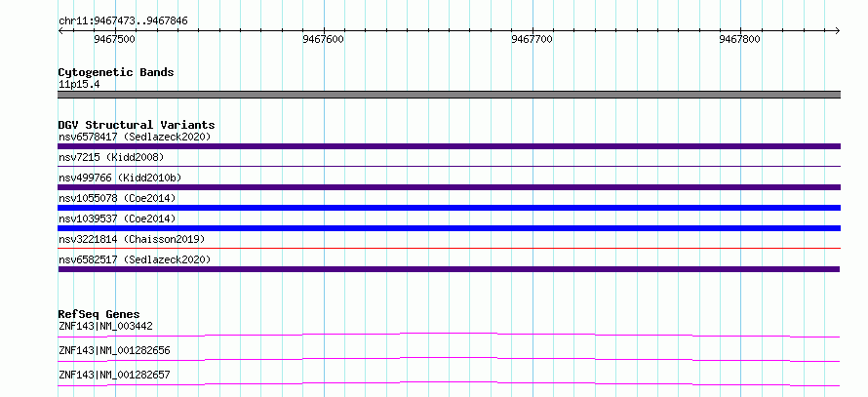Open the nsv7215 (Kidd2008) variant label

coord(111,157)
